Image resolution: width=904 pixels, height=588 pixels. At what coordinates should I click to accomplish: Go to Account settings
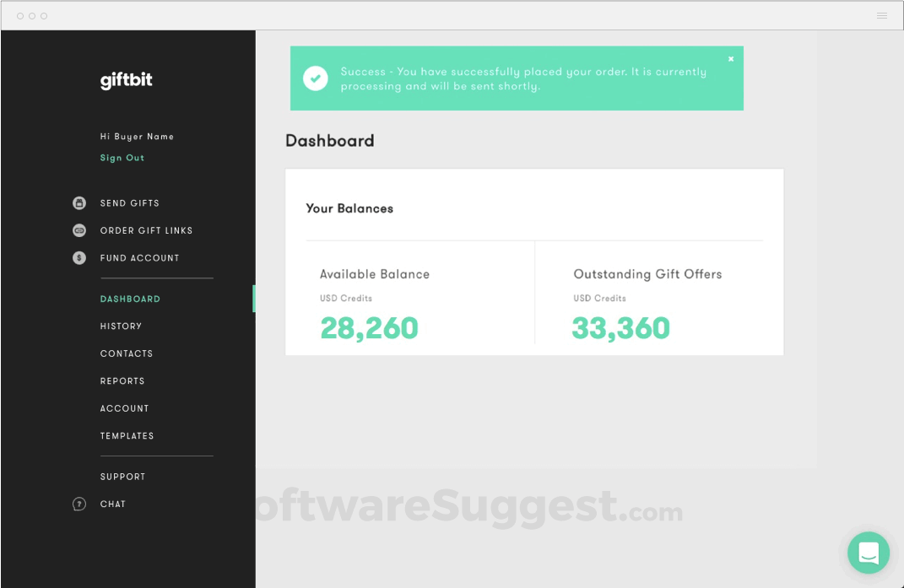(x=124, y=408)
